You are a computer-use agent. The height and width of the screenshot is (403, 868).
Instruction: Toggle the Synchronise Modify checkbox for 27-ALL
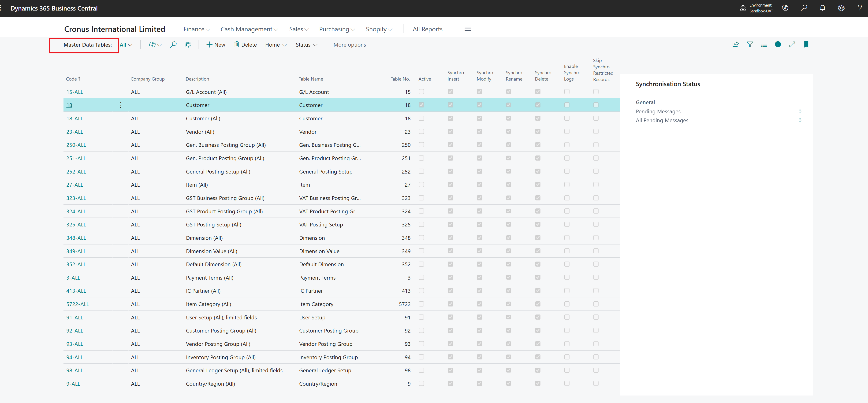coord(480,185)
